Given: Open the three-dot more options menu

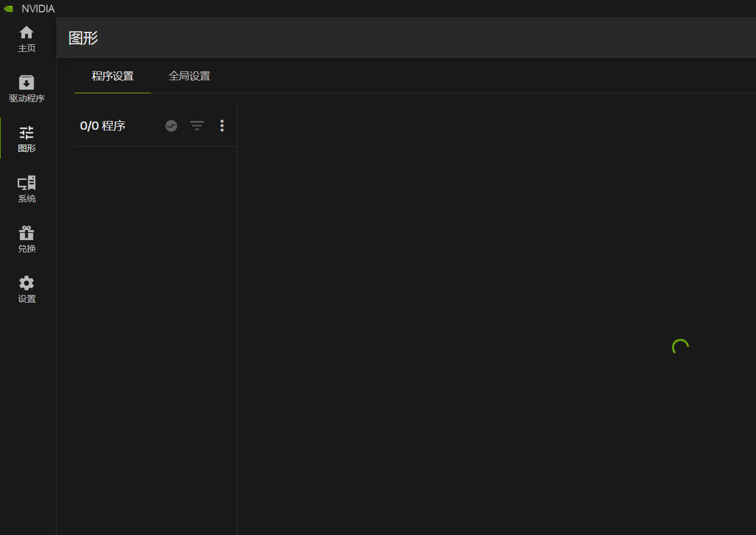Looking at the screenshot, I should coord(222,126).
